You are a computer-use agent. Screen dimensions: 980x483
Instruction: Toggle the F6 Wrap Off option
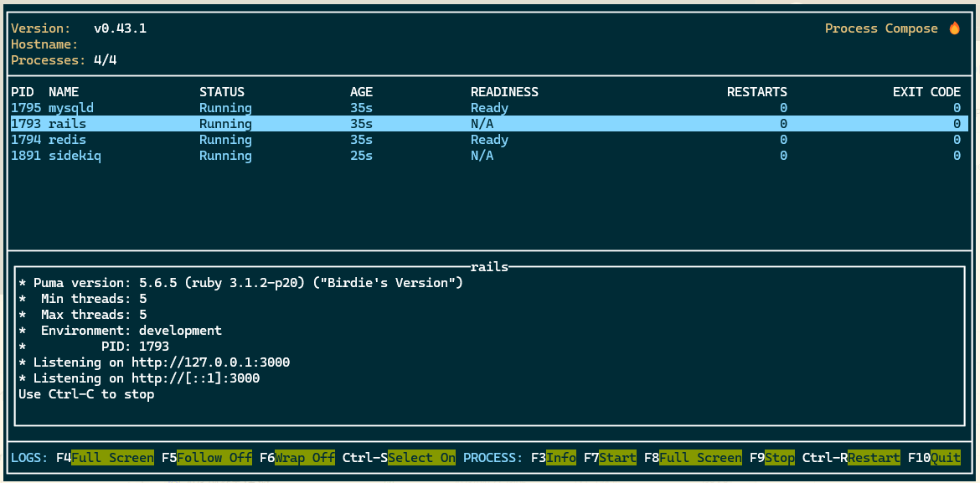(x=297, y=457)
